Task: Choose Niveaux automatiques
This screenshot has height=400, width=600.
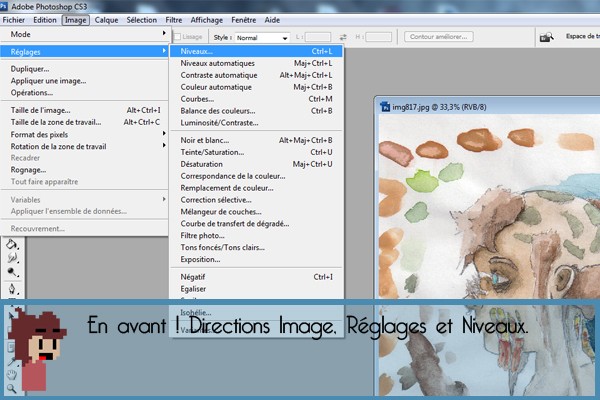Action: coord(256,63)
